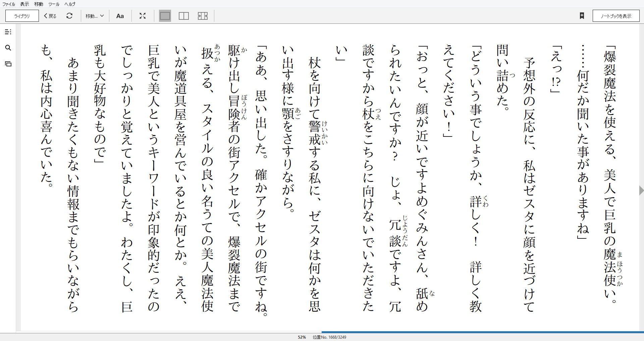644x341 pixels.
Task: Click the line beginning 「爆裂魔法を使える
Action: click(610, 174)
